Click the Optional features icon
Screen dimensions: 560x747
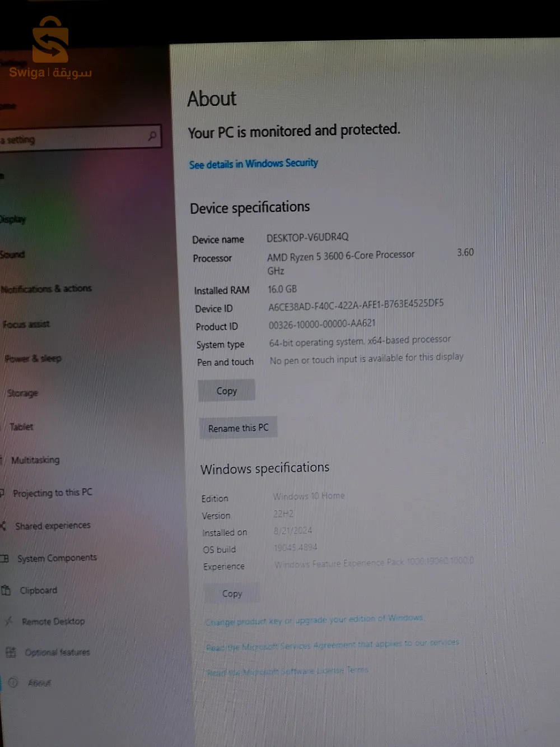pyautogui.click(x=11, y=652)
